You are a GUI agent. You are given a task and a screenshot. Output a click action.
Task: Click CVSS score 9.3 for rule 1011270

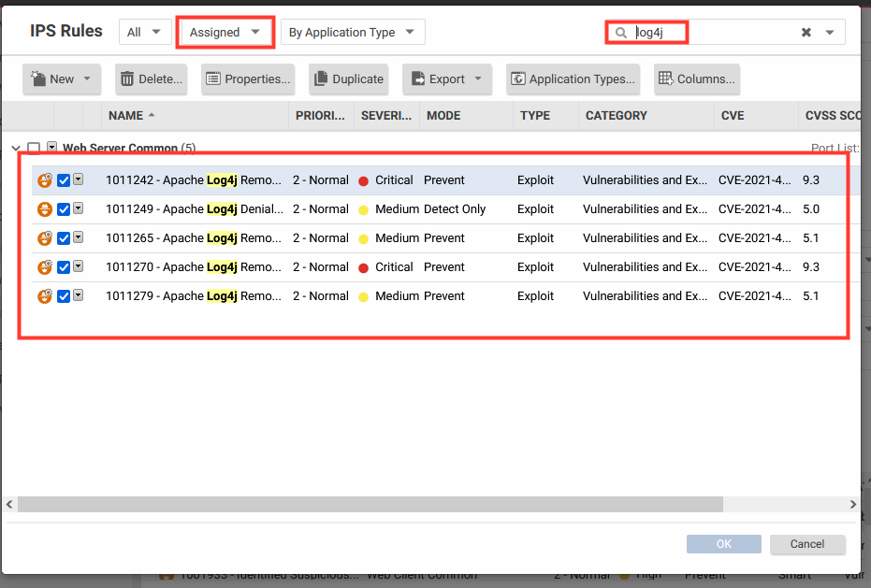[x=811, y=267]
